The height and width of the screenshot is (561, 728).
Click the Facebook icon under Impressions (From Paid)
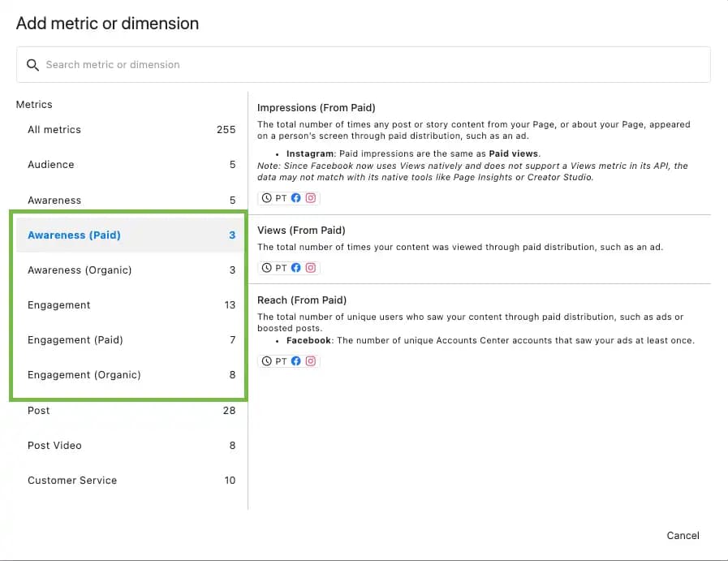(295, 197)
